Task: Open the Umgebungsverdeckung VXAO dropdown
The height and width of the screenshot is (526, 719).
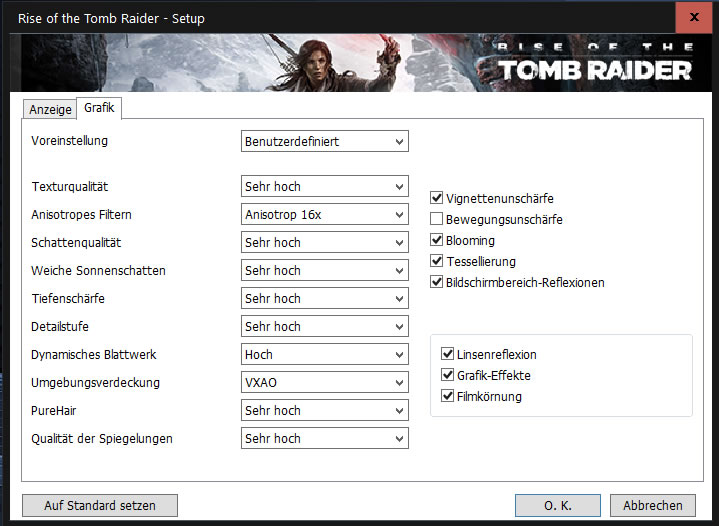Action: 325,382
